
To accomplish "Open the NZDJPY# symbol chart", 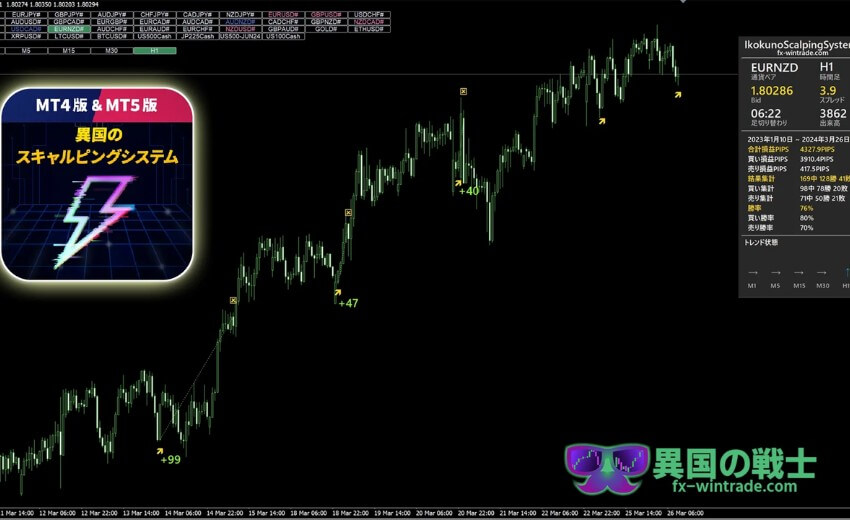I will coord(241,15).
